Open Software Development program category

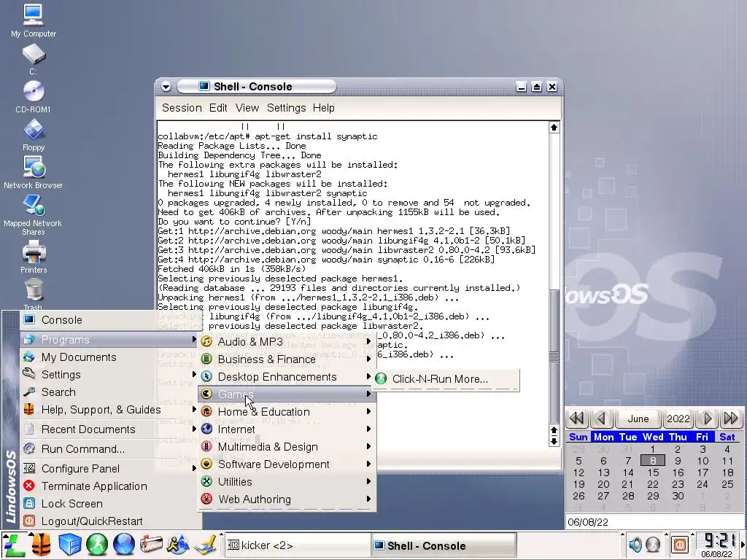click(287, 464)
